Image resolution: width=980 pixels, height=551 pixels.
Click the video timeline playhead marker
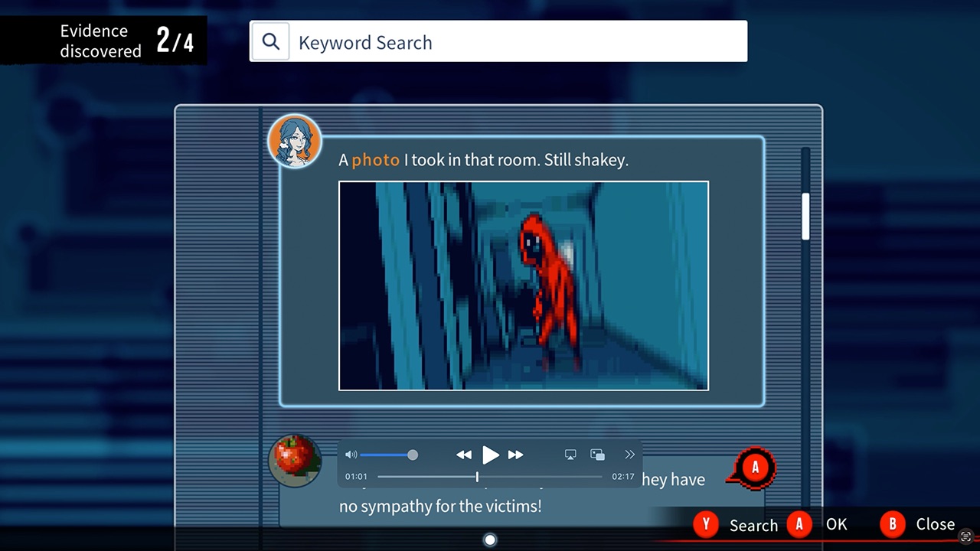[477, 477]
